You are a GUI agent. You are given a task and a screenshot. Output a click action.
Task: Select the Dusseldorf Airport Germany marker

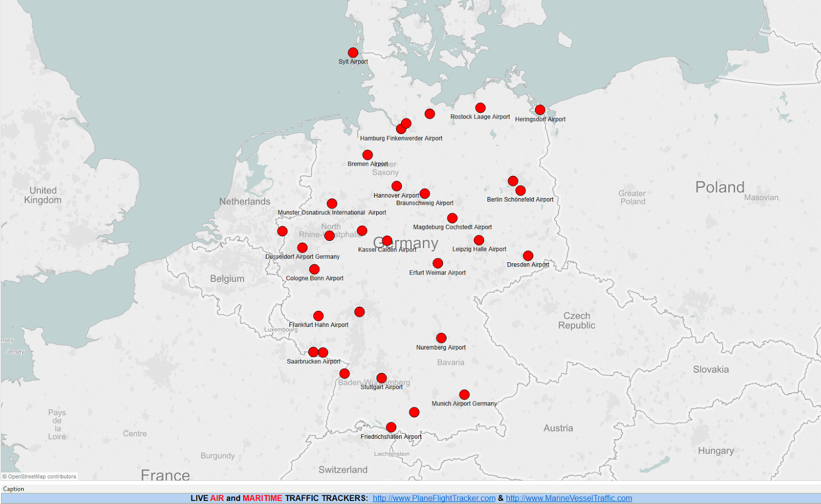pos(303,248)
